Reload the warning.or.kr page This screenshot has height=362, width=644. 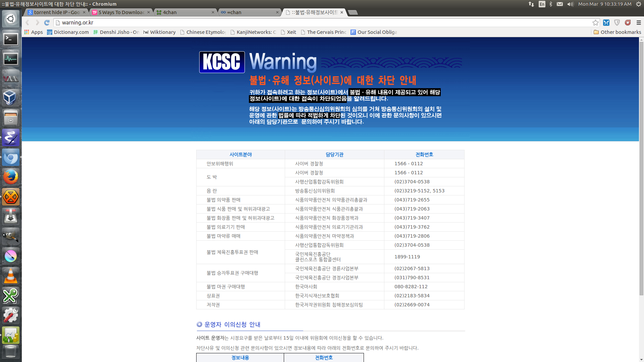tap(47, 22)
